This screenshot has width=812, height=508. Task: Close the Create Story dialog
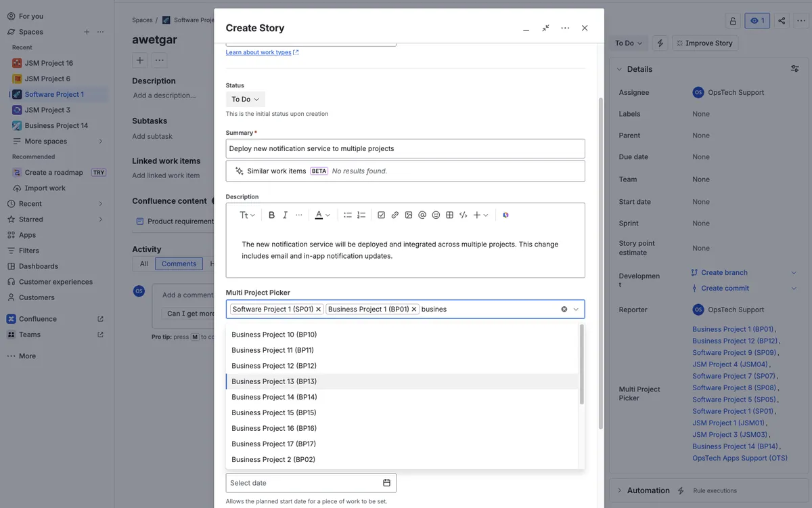pos(585,28)
